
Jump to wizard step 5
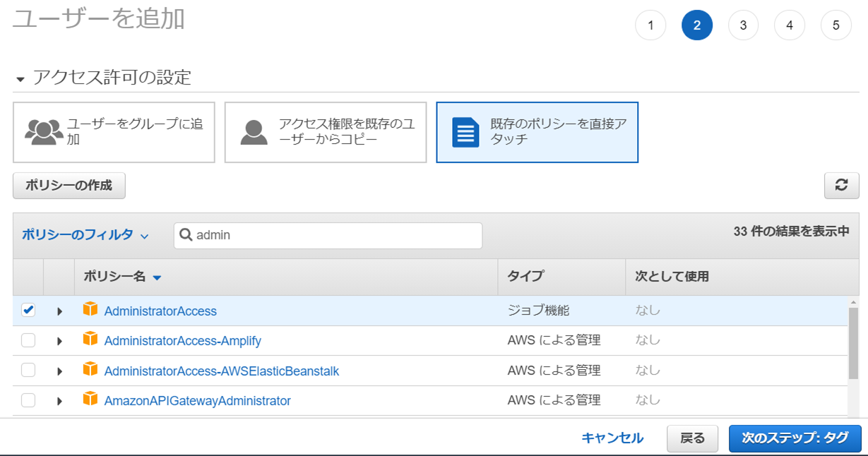click(x=836, y=25)
